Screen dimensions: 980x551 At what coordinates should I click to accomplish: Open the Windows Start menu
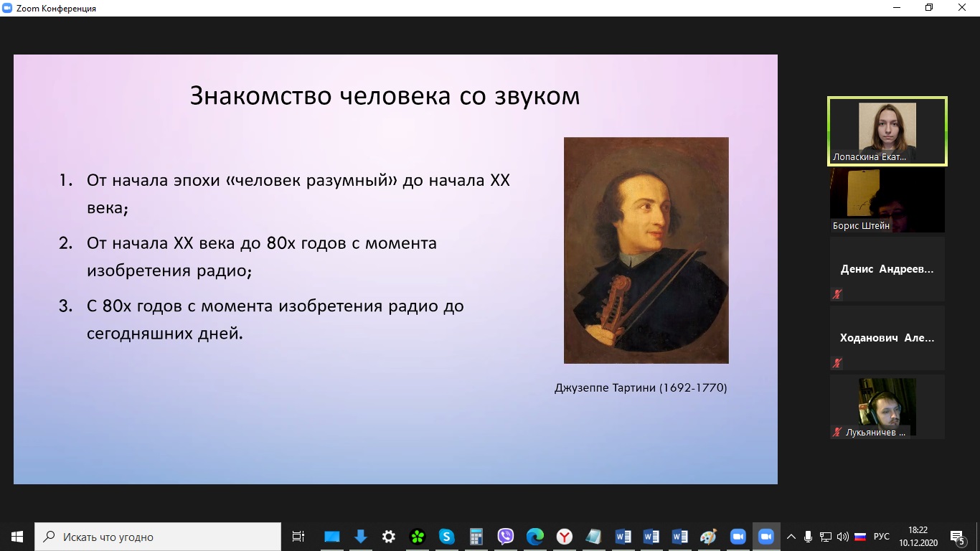click(17, 537)
